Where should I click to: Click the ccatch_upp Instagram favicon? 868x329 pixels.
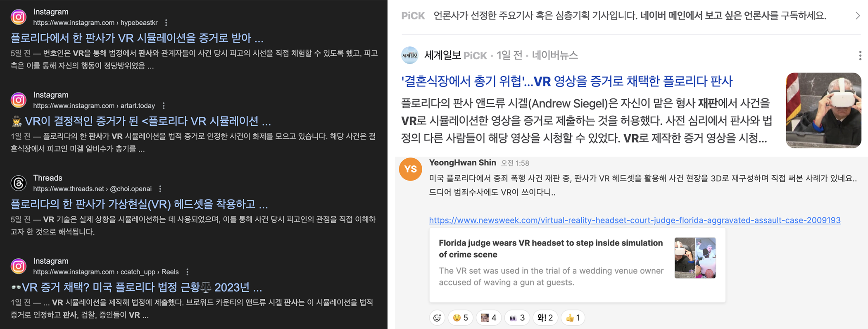coord(19,266)
